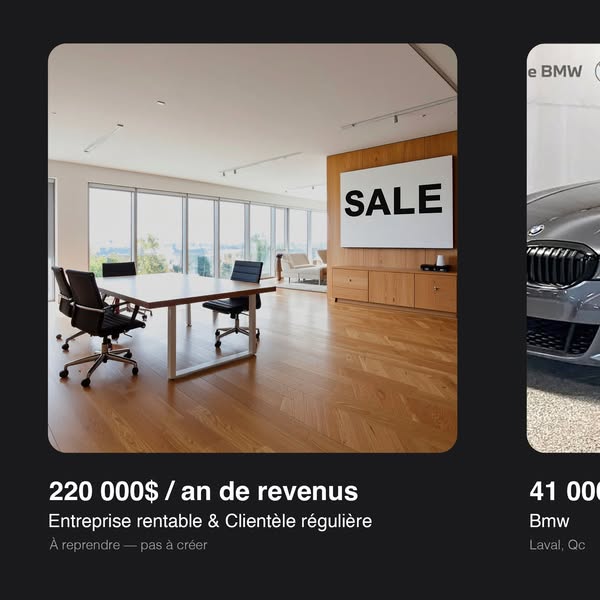Select "Entreprise rentable & Clientèle régulière" subtitle

(x=210, y=521)
